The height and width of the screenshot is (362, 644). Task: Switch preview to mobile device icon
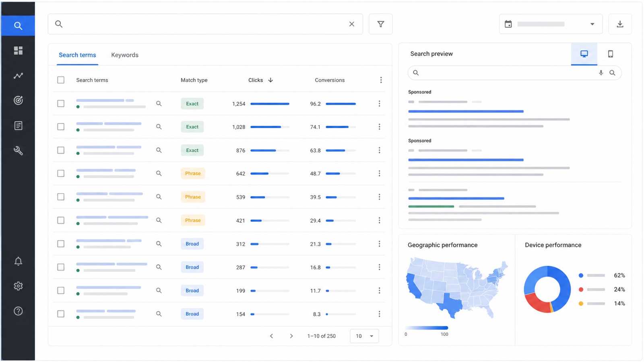pos(610,54)
